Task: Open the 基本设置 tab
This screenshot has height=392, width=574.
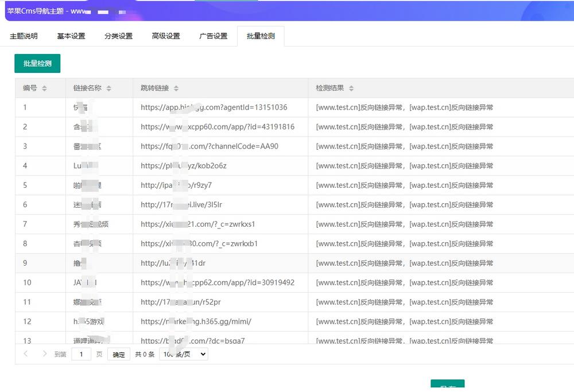Action: (71, 36)
